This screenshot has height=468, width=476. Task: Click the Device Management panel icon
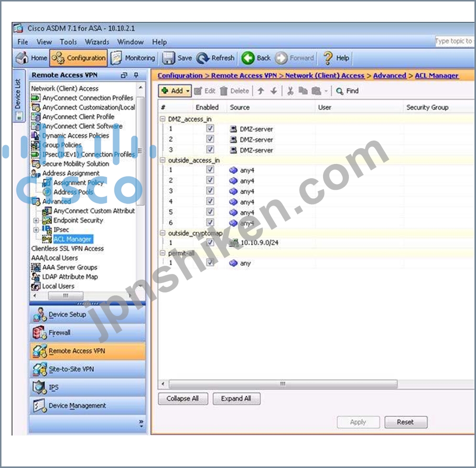(x=40, y=405)
